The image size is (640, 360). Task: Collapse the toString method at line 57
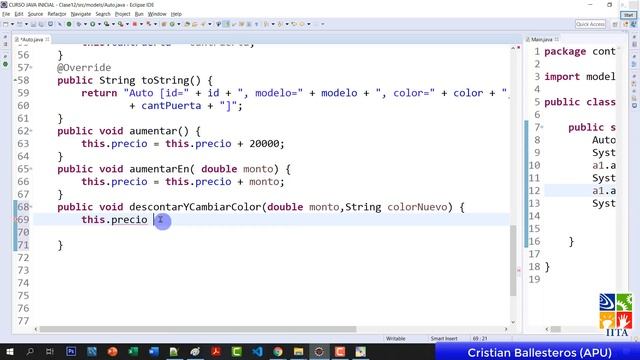click(x=31, y=68)
